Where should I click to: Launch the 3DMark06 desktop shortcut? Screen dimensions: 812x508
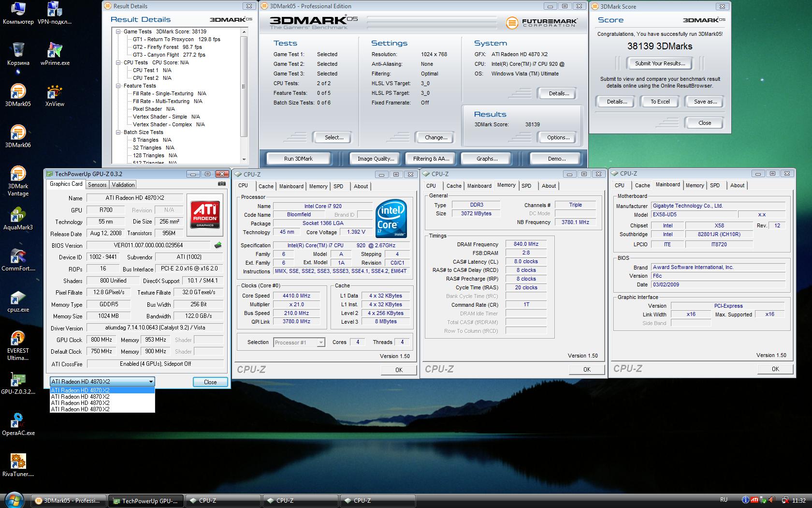point(18,136)
